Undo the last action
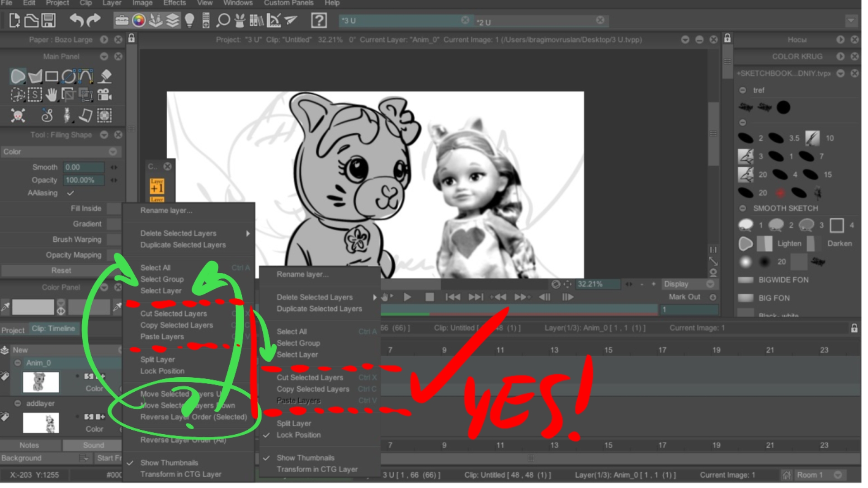Viewport: 868px width, 488px height. (76, 20)
